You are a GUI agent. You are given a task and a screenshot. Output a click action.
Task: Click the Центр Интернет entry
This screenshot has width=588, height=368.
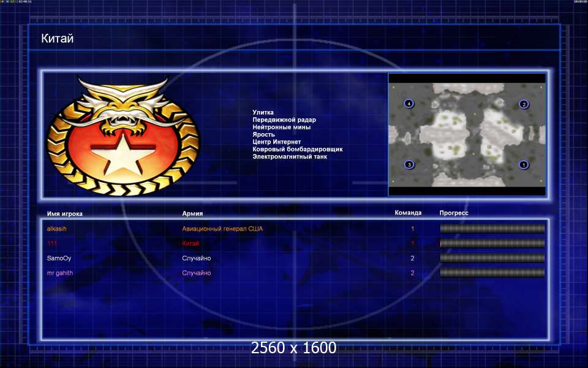(x=276, y=142)
